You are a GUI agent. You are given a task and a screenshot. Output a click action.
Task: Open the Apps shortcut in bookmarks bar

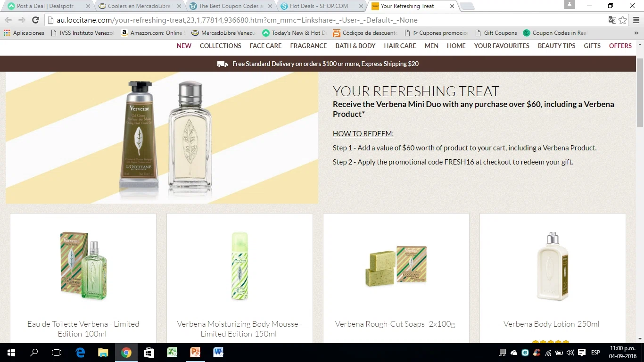click(x=24, y=33)
